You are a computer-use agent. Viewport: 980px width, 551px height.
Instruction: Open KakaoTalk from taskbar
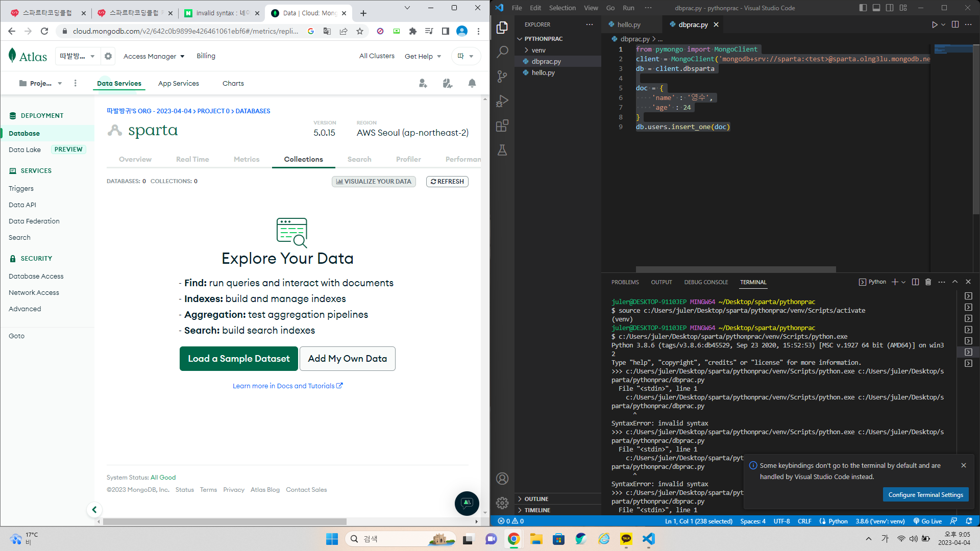(626, 539)
